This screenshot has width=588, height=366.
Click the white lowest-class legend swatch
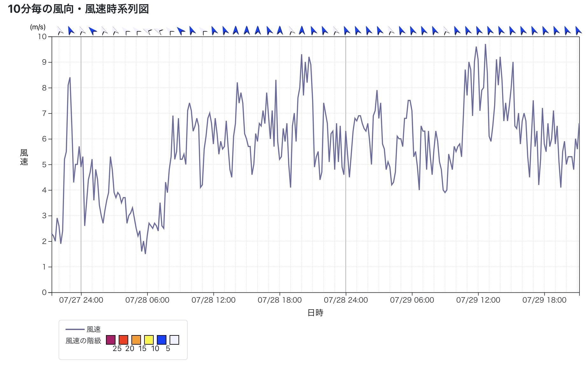pyautogui.click(x=174, y=340)
